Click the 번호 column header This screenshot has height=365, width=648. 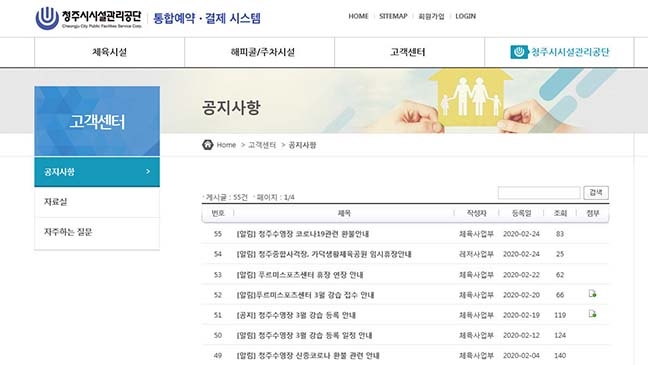coord(218,213)
